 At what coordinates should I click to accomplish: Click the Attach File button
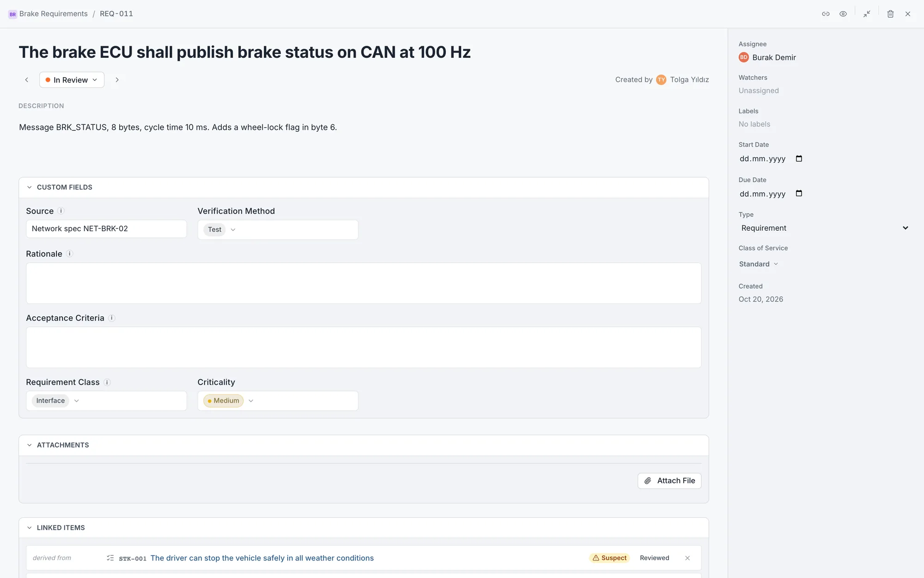(x=669, y=481)
